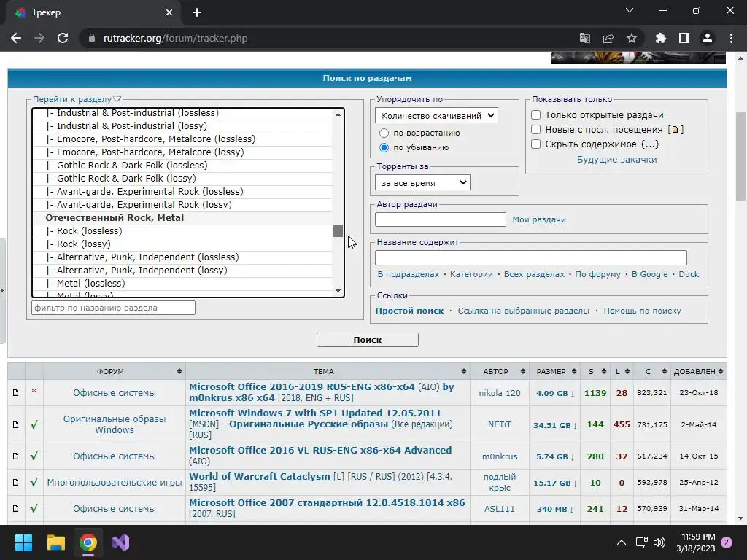Select Отечественный Rock, Metal category

182,217
